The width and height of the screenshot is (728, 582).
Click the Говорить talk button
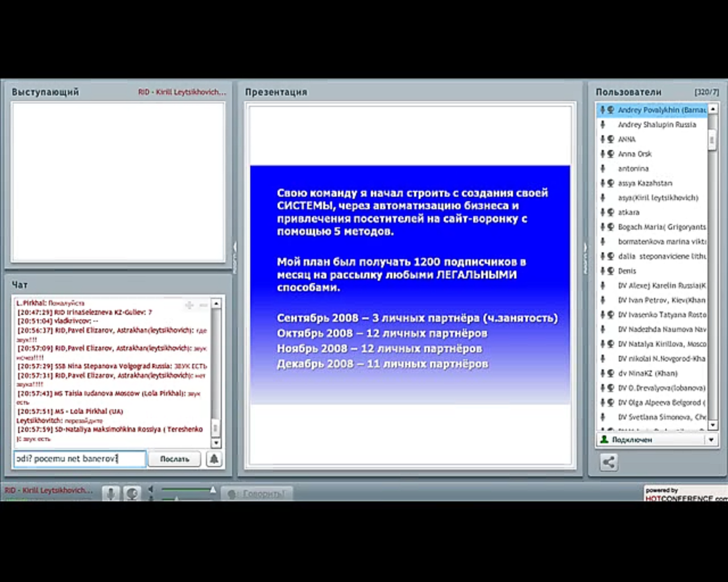[x=257, y=493]
